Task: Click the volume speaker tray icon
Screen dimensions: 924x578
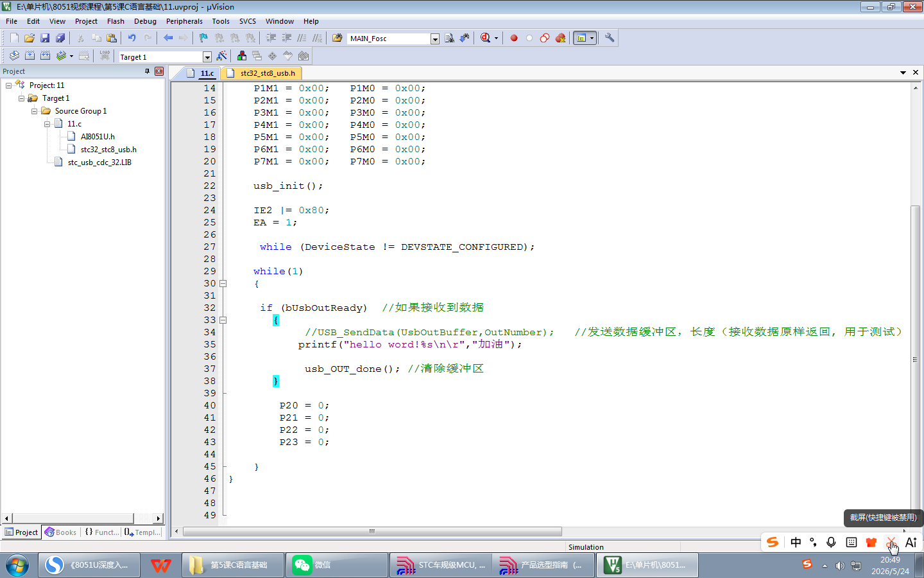Action: pos(840,566)
